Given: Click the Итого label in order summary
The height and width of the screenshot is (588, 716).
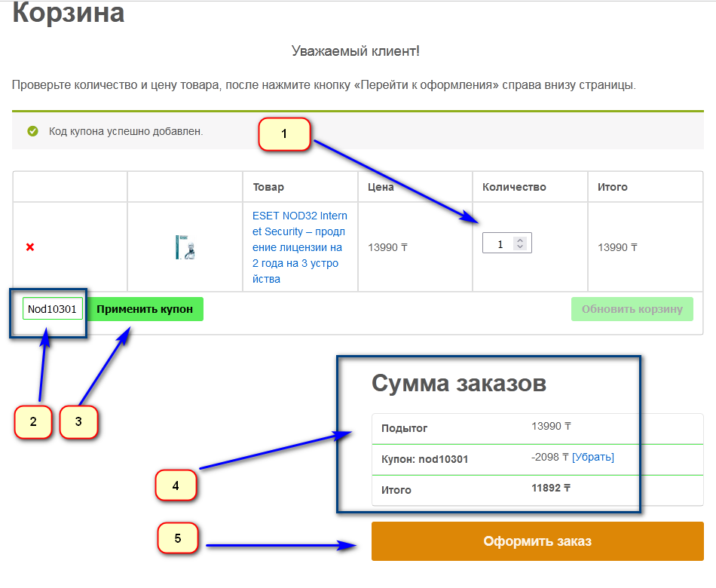Looking at the screenshot, I should pyautogui.click(x=396, y=490).
